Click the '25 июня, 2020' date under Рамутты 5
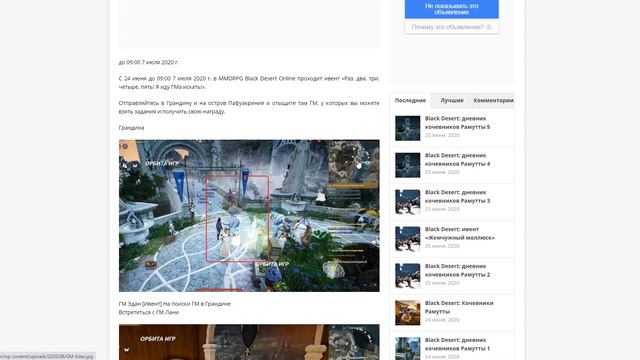This screenshot has height=360, width=640. click(442, 135)
